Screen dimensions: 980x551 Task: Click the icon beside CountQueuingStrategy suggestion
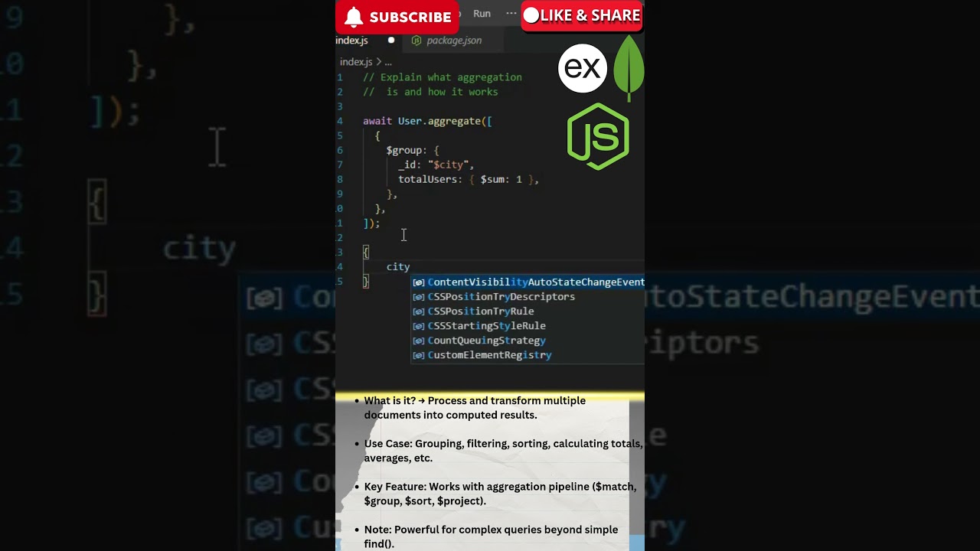click(418, 341)
